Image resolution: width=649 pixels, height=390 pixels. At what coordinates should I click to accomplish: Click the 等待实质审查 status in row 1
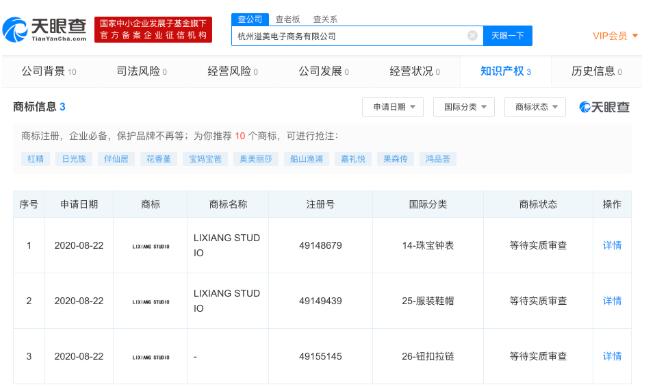(538, 246)
